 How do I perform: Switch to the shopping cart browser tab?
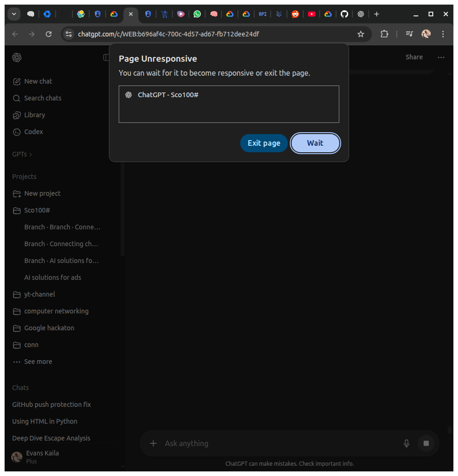[165, 14]
